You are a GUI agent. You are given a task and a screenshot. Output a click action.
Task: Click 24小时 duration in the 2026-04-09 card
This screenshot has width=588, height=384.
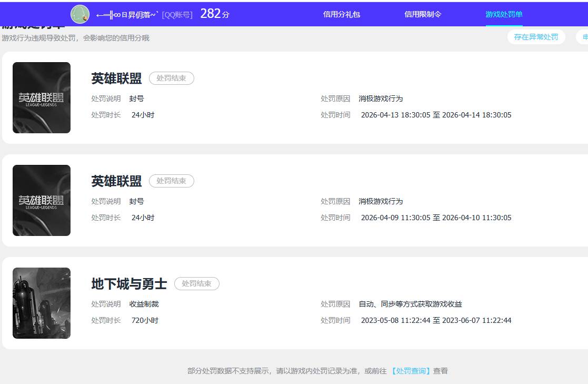(143, 218)
